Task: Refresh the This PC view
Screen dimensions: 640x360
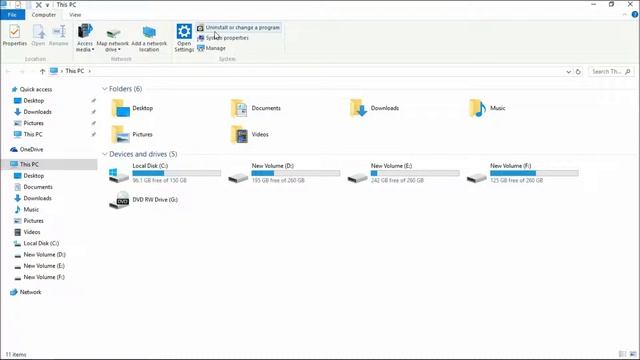Action: pyautogui.click(x=578, y=71)
